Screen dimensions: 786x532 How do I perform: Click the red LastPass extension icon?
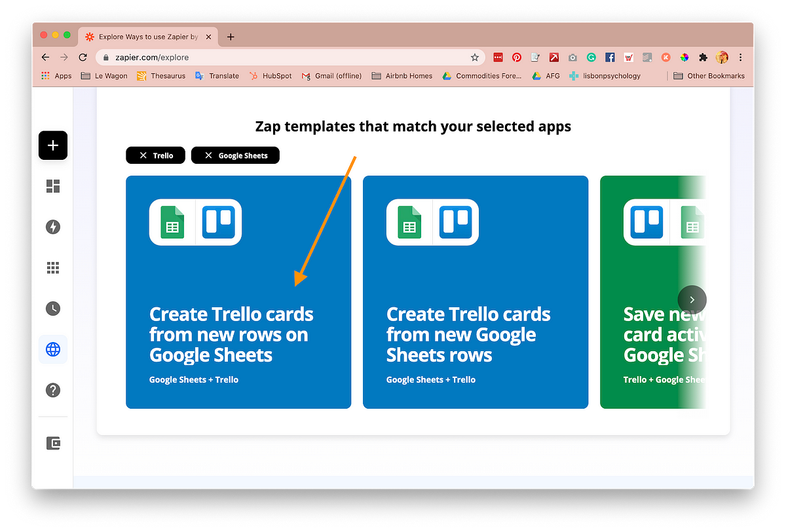498,58
